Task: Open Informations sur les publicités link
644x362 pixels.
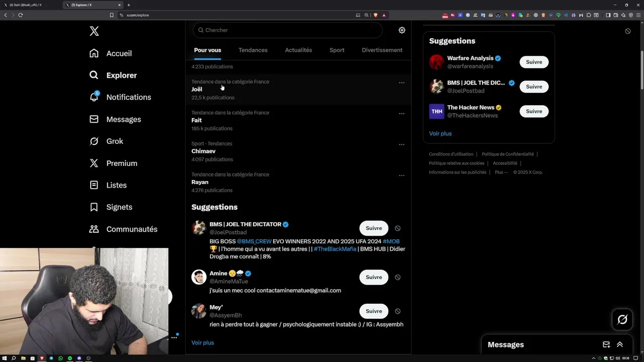Action: pos(457,172)
